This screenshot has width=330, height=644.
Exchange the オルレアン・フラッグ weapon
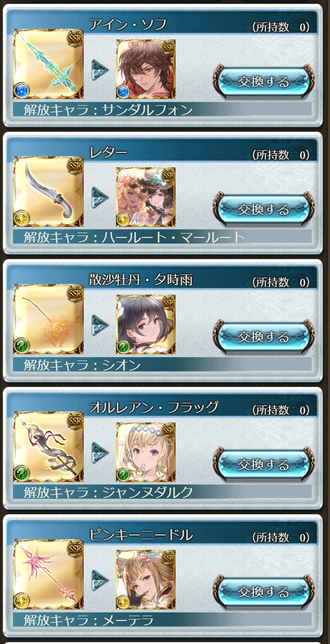click(x=264, y=464)
